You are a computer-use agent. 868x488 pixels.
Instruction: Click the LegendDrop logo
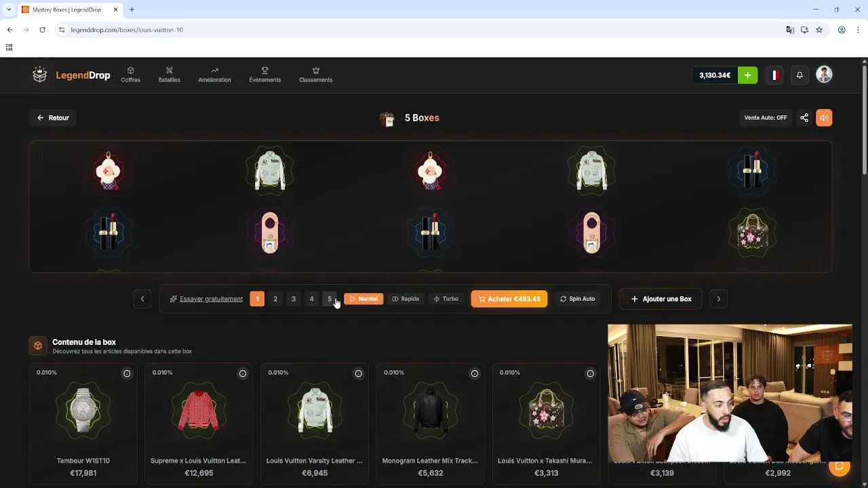[71, 75]
